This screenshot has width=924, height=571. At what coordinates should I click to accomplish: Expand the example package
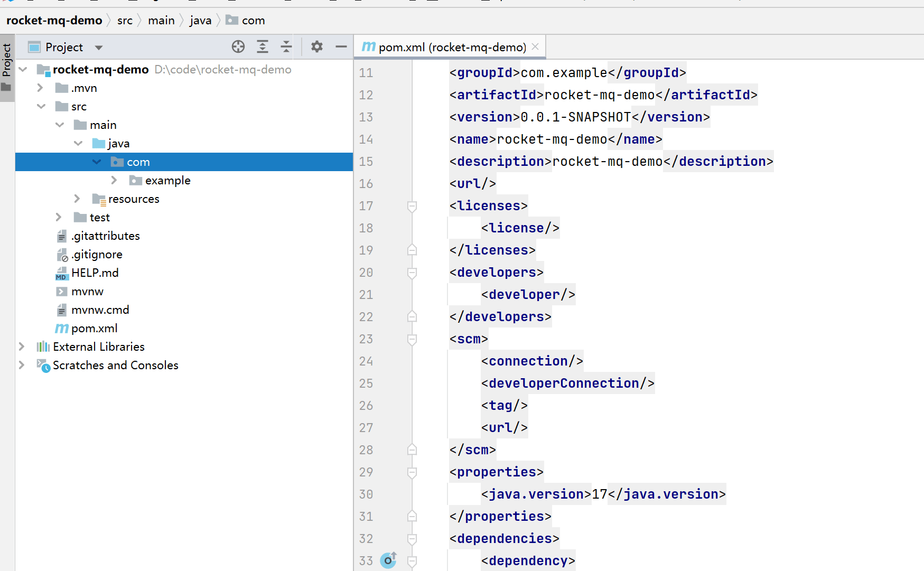(115, 180)
